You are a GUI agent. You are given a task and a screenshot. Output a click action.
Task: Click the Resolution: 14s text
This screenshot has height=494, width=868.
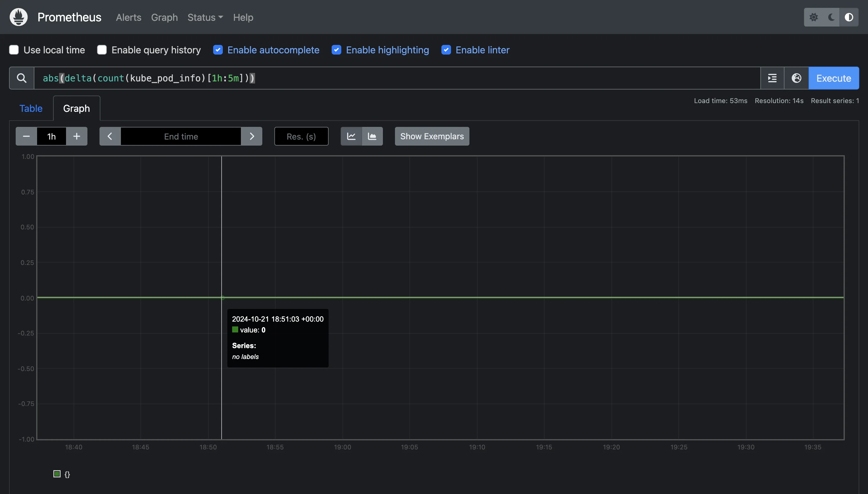coord(779,101)
